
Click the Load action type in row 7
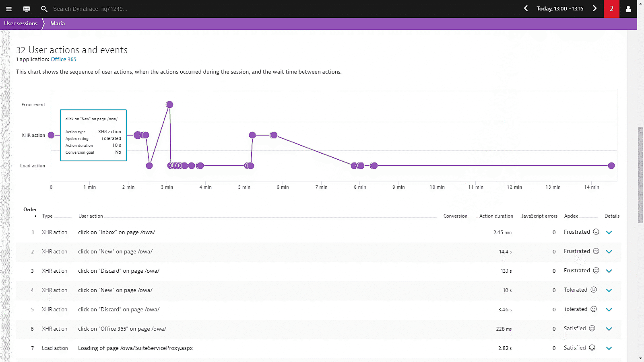click(55, 348)
